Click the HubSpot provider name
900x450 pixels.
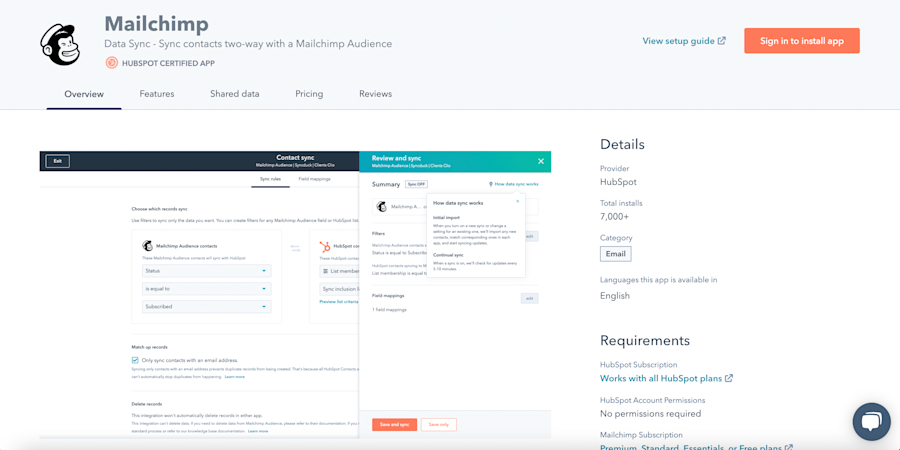pyautogui.click(x=618, y=182)
